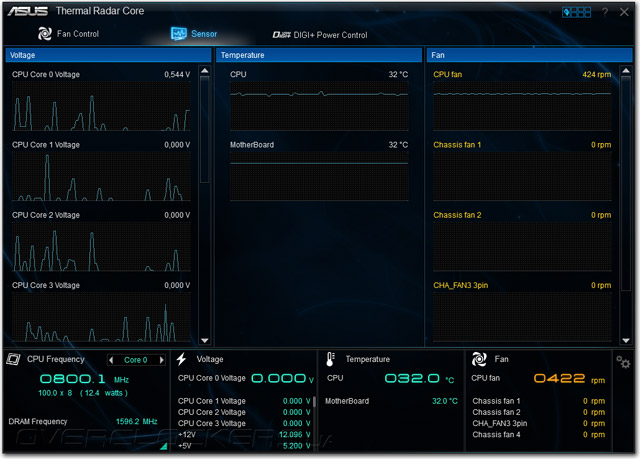Click the Chassis fan 1 graph

pyautogui.click(x=522, y=176)
